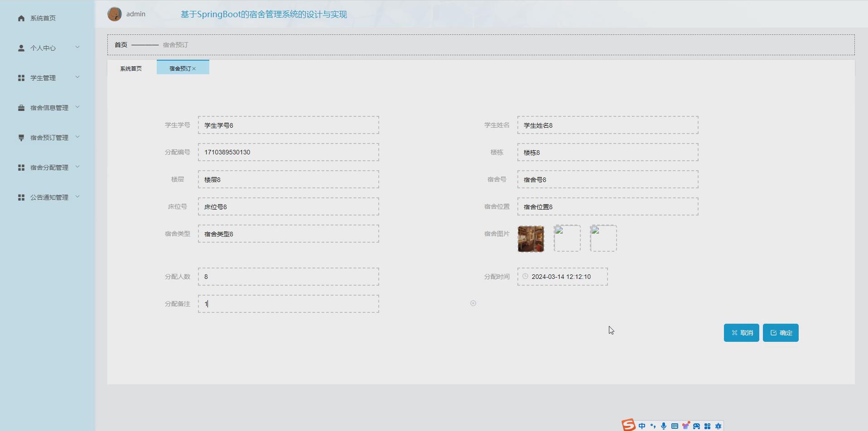Image resolution: width=868 pixels, height=431 pixels.
Task: Click the person icon beside 个人中心
Action: click(20, 48)
